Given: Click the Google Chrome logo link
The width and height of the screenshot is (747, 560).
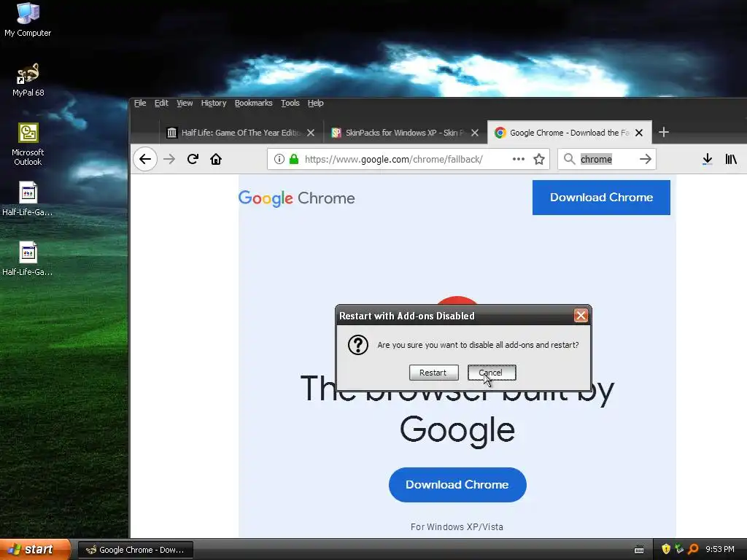Looking at the screenshot, I should (296, 198).
